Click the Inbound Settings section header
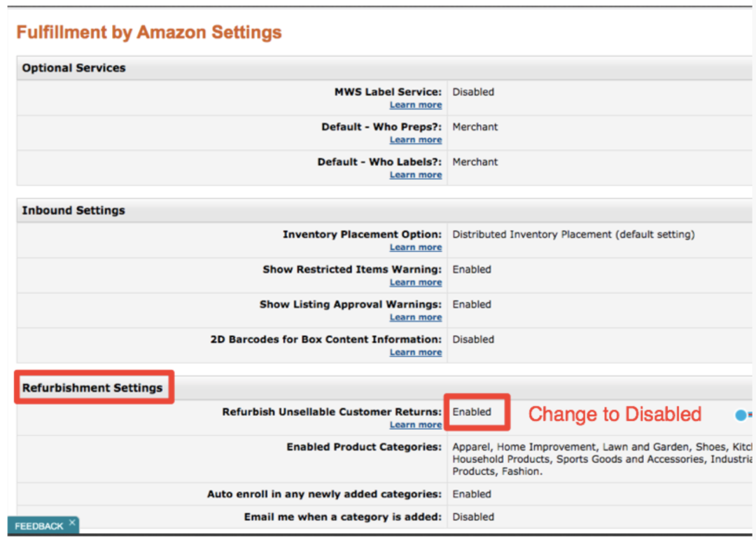The height and width of the screenshot is (540, 756). point(73,210)
